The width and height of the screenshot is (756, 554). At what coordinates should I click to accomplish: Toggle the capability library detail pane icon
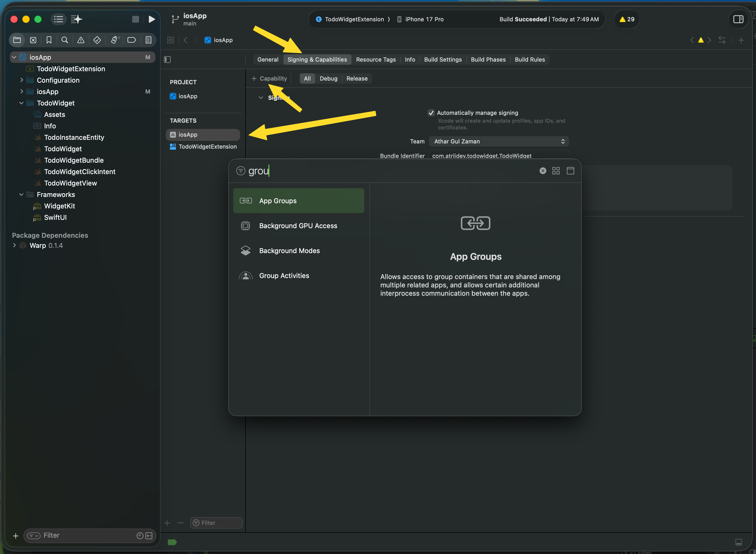pyautogui.click(x=570, y=171)
